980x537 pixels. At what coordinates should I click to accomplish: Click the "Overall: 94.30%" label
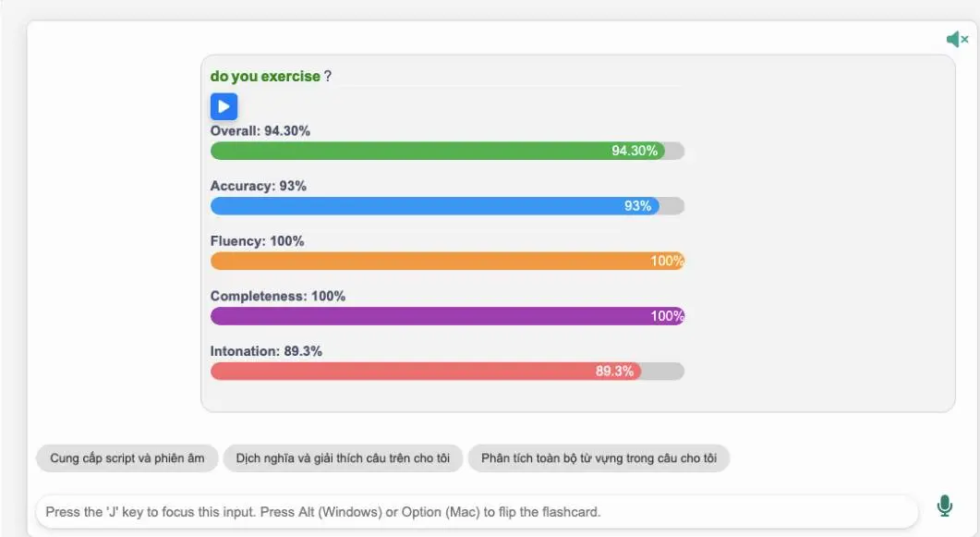pos(260,131)
